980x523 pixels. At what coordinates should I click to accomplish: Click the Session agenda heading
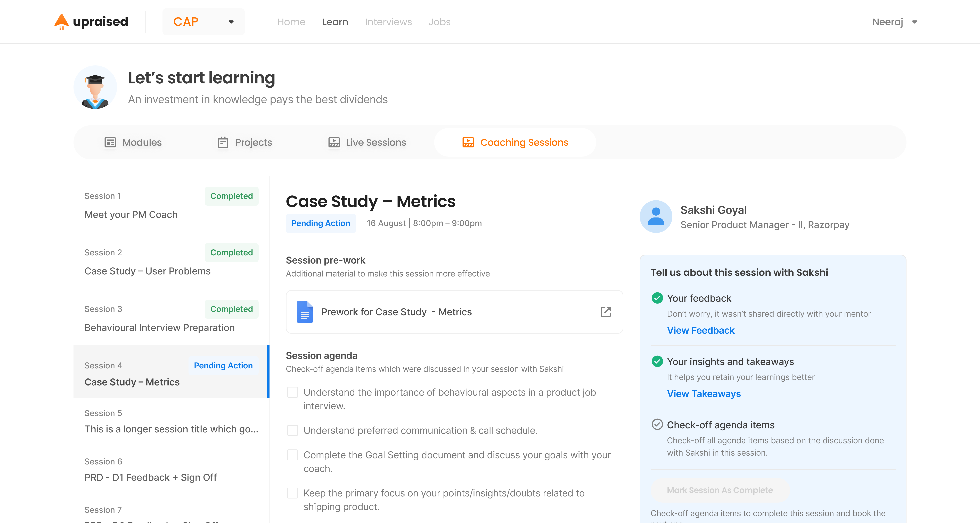click(321, 355)
